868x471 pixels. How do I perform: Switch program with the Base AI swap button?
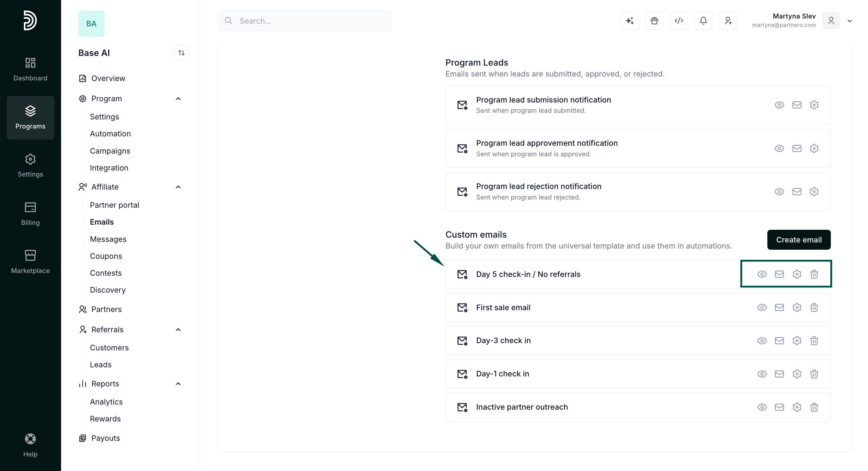tap(181, 53)
